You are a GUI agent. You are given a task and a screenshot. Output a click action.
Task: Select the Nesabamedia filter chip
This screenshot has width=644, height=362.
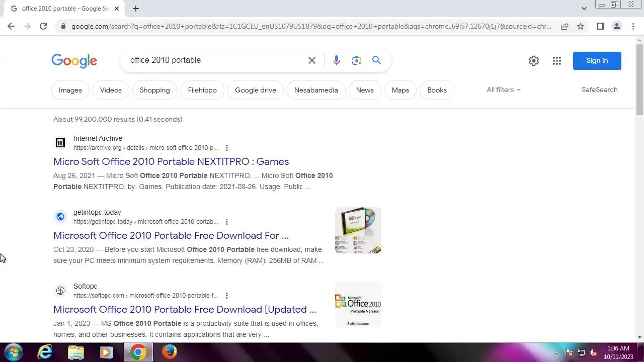coord(316,90)
